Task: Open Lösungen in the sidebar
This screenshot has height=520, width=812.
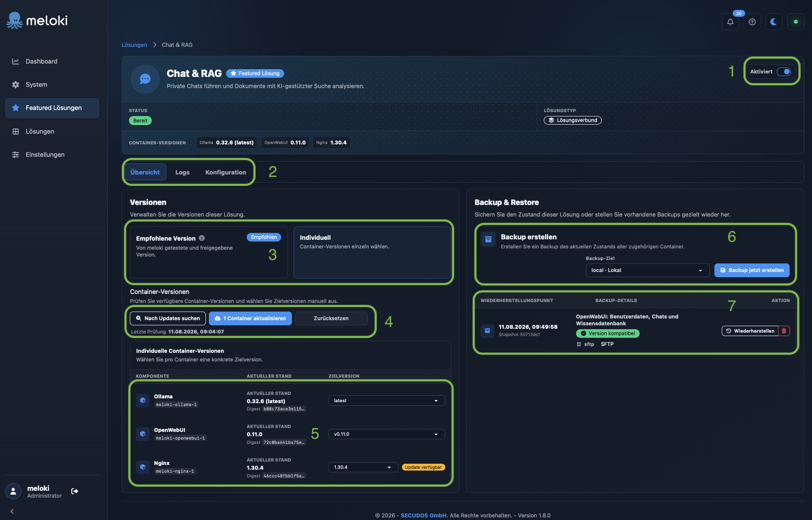Action: pyautogui.click(x=52, y=132)
